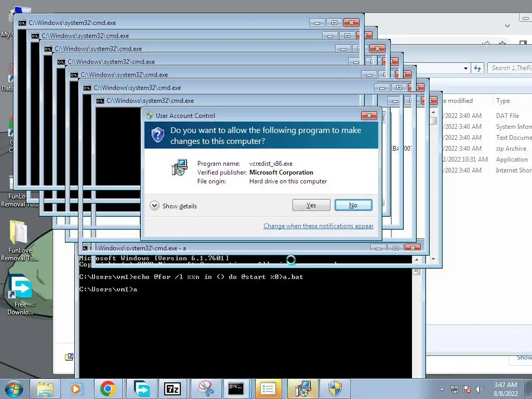Open Snipping Tool from taskbar

pos(206,389)
